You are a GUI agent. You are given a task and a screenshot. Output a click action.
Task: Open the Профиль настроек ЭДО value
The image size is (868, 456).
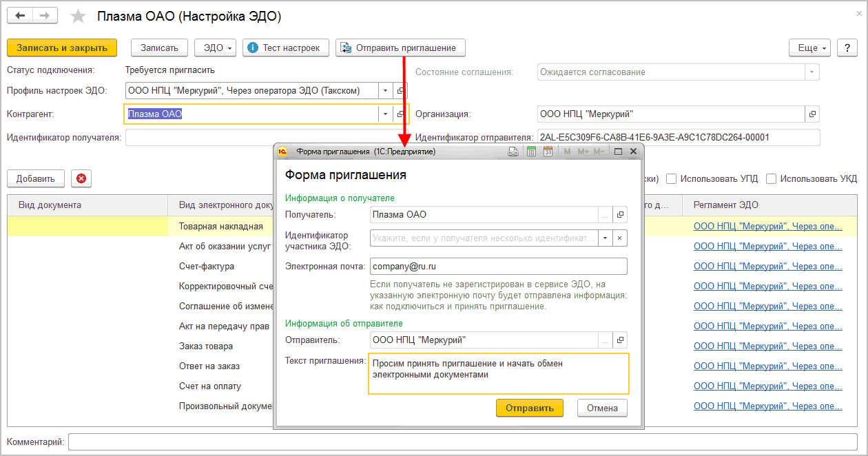pyautogui.click(x=401, y=91)
